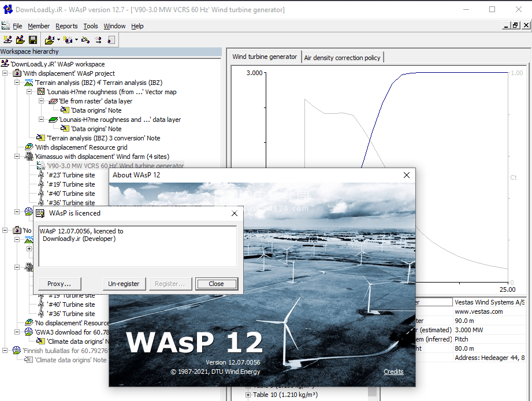Click the Proxy... button

(59, 284)
